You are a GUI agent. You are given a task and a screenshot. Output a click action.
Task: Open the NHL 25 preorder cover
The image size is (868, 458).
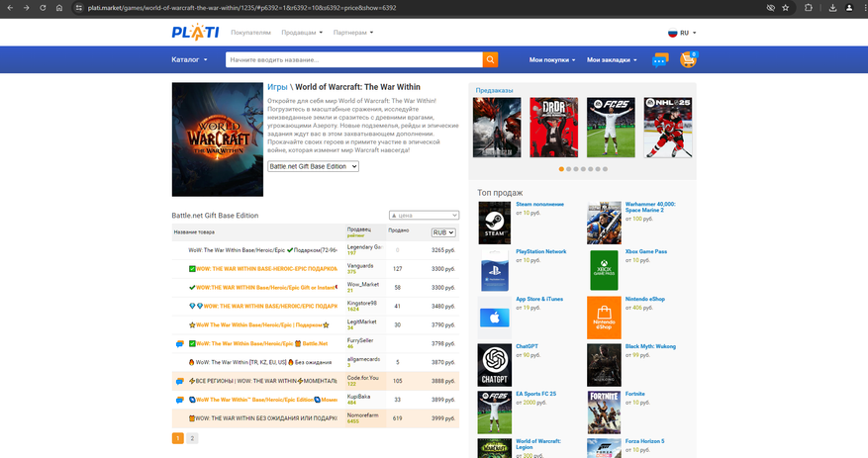point(668,128)
